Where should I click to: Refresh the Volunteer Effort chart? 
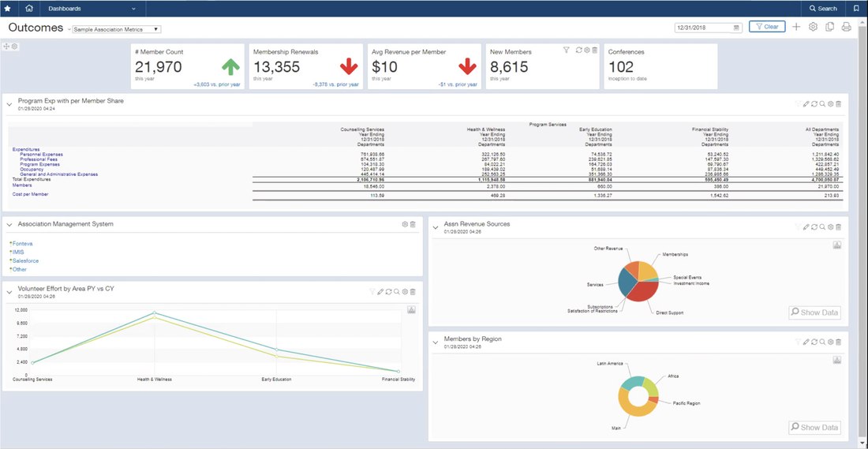click(388, 292)
